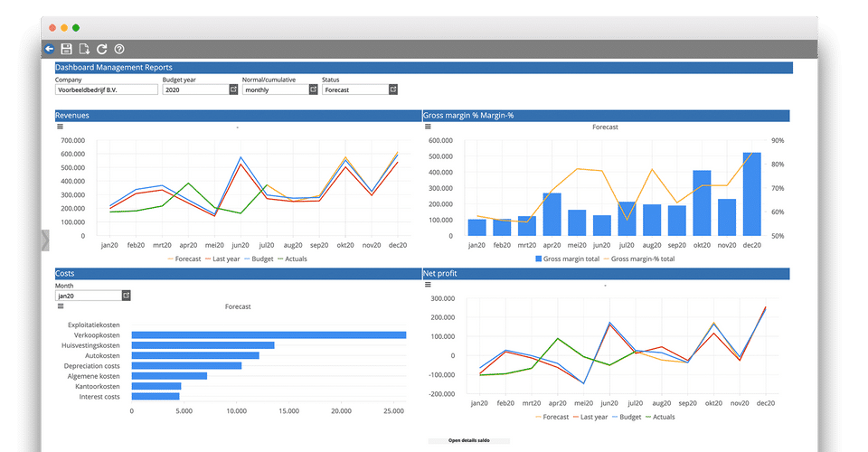Click the okt20 gross margin bar
868x452 pixels.
(x=702, y=203)
